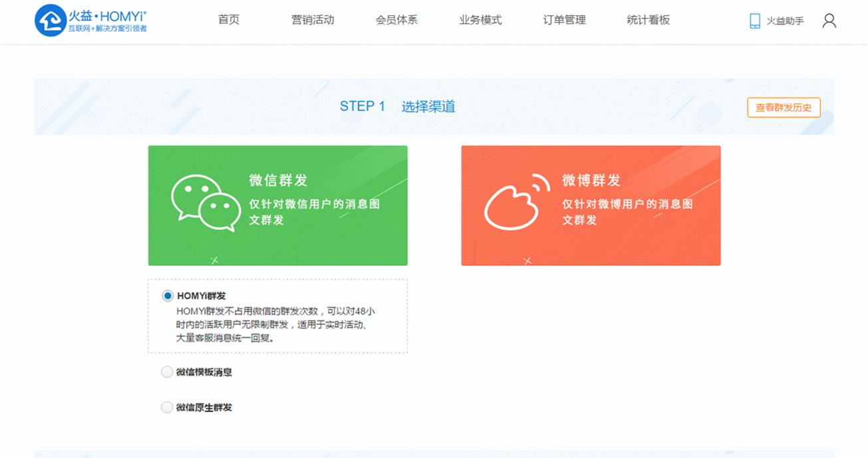Click the 查看群发历史 button
This screenshot has width=868, height=458.
784,108
